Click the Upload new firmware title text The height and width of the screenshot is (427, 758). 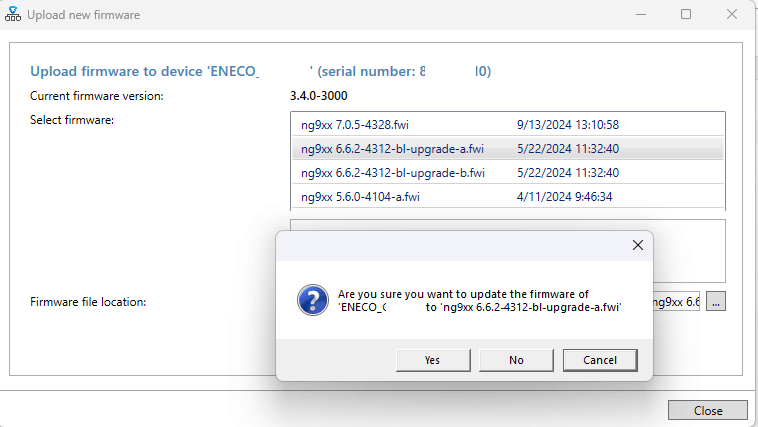83,15
